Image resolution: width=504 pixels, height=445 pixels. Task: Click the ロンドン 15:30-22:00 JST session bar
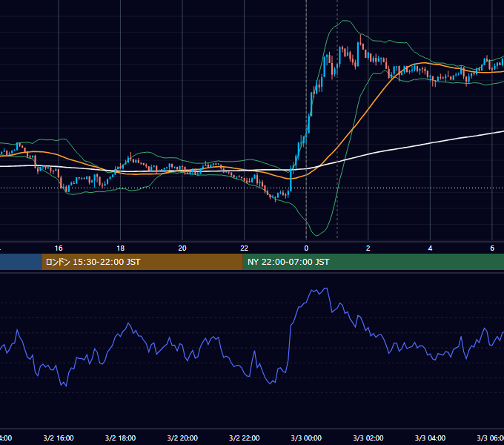click(142, 262)
